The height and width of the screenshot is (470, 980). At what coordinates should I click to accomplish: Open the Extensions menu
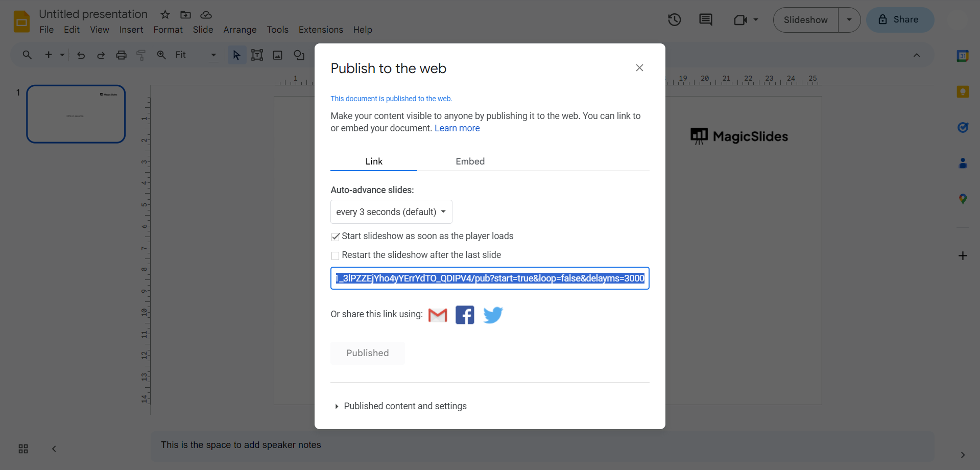click(x=321, y=30)
